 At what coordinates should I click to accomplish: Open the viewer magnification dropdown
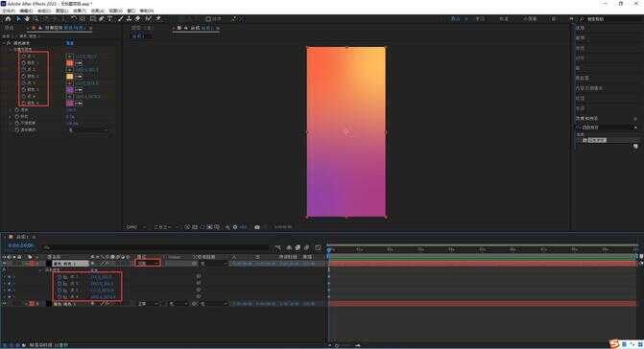click(x=136, y=227)
